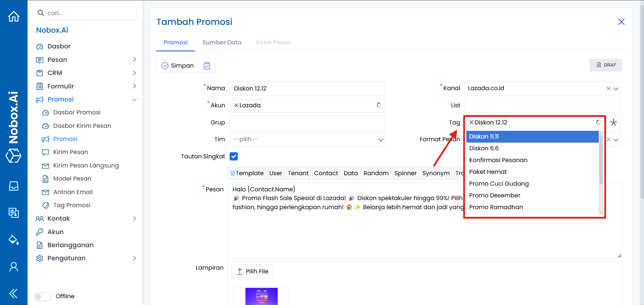Click the Pilih File upload button
644x305 pixels.
click(x=252, y=271)
